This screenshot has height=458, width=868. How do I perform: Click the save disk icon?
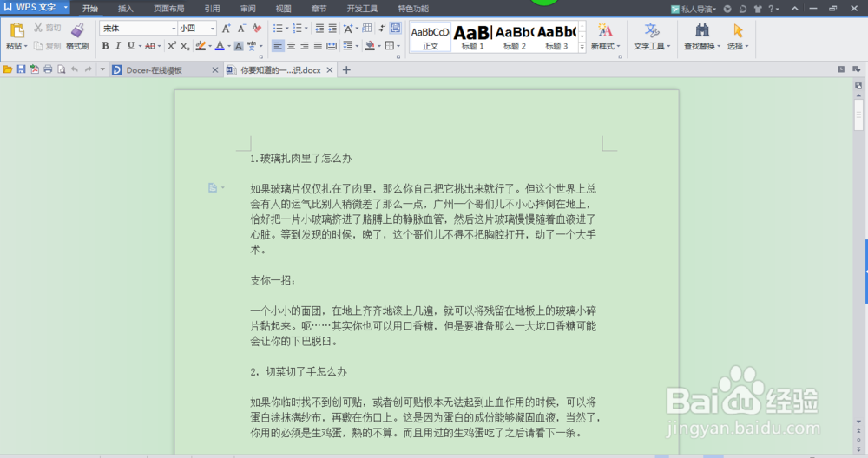point(21,69)
